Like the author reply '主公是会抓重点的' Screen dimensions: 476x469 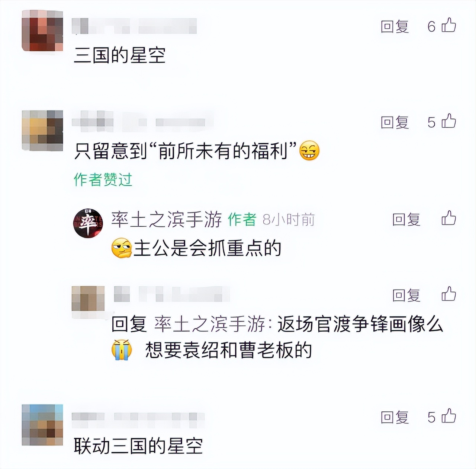[448, 218]
